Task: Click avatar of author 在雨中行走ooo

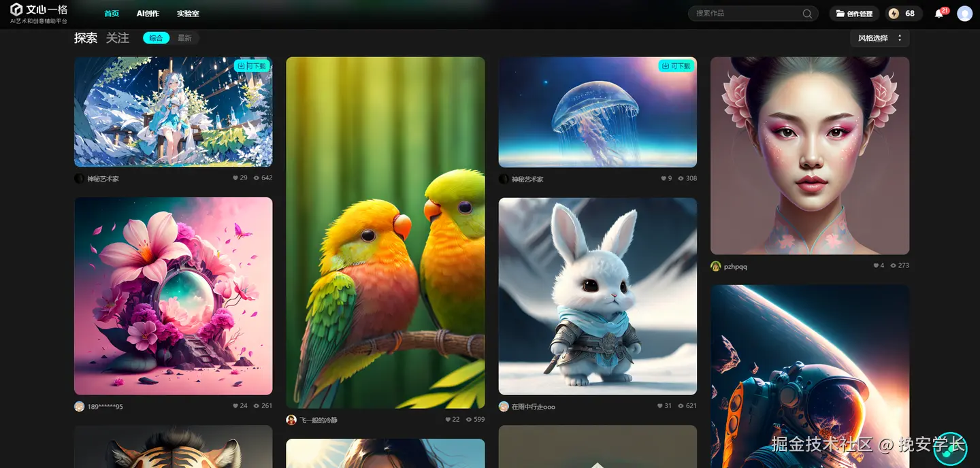Action: click(x=504, y=406)
